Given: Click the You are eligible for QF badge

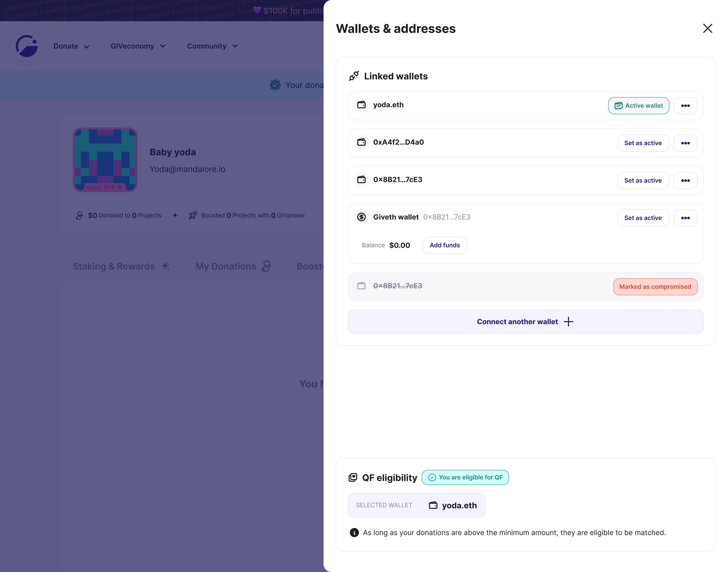Looking at the screenshot, I should (465, 478).
